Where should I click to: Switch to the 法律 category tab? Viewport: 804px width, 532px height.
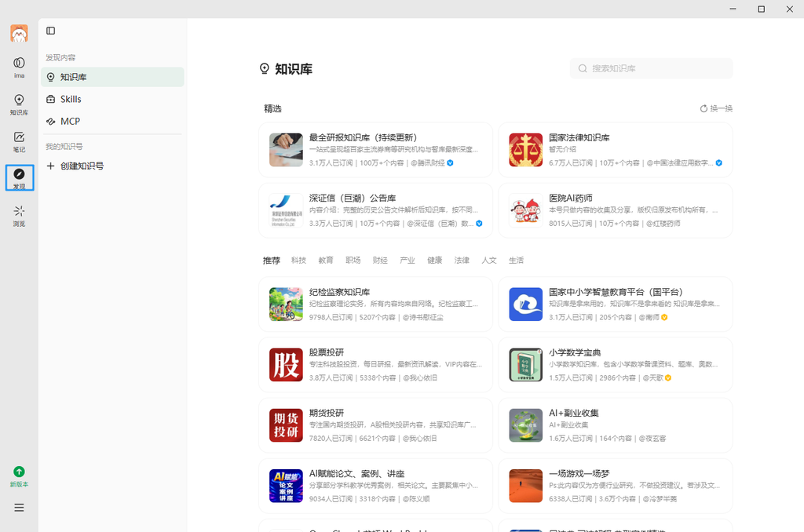(x=462, y=261)
